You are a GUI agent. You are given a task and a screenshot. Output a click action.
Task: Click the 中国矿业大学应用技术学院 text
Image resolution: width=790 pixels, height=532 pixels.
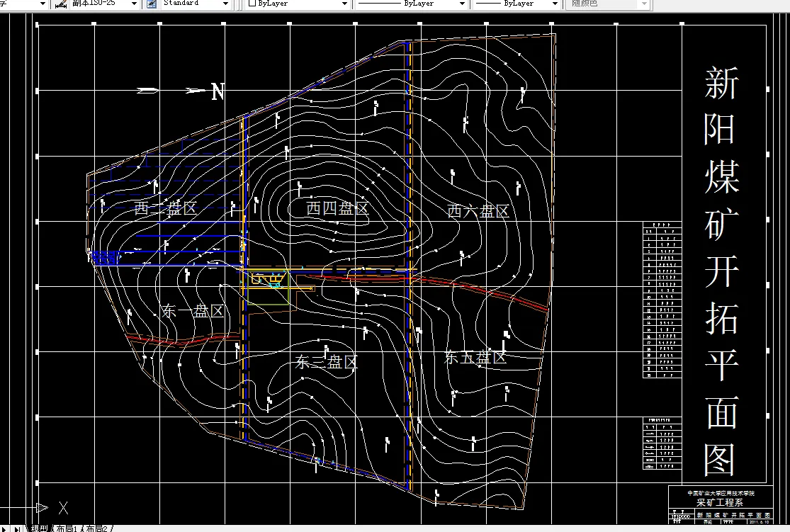click(721, 493)
